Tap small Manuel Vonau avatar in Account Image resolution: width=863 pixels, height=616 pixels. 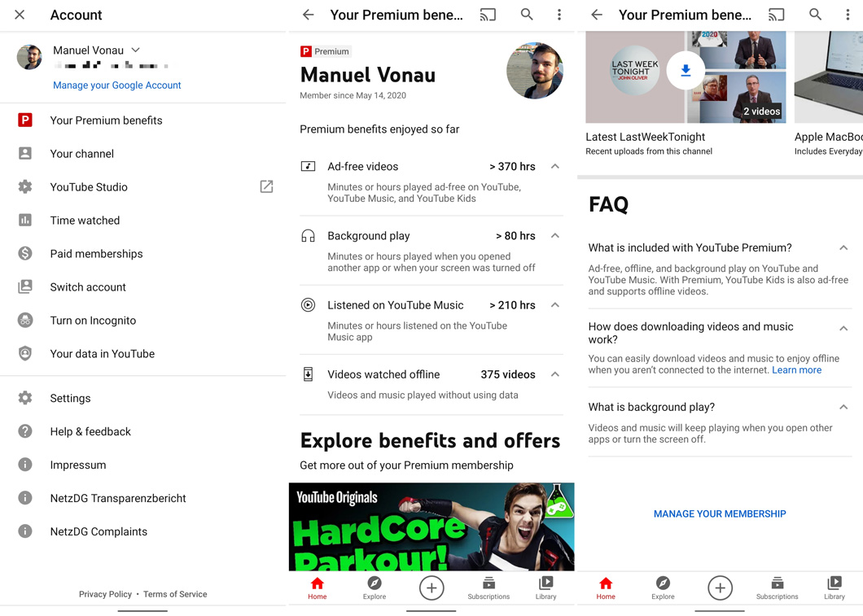click(x=29, y=57)
